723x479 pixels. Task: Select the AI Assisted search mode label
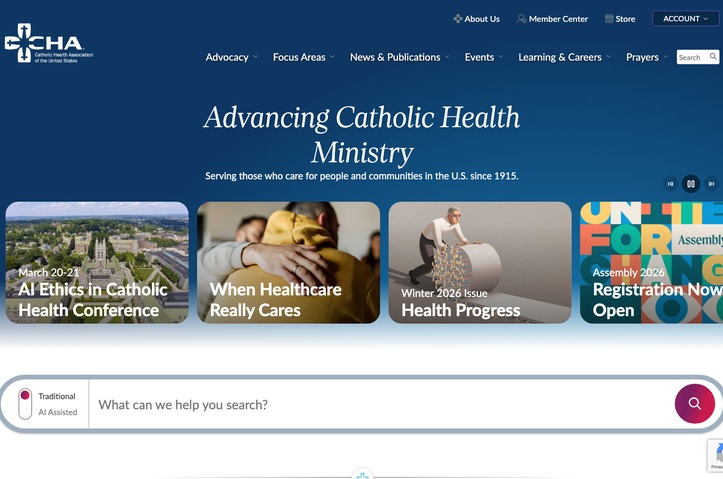(58, 412)
